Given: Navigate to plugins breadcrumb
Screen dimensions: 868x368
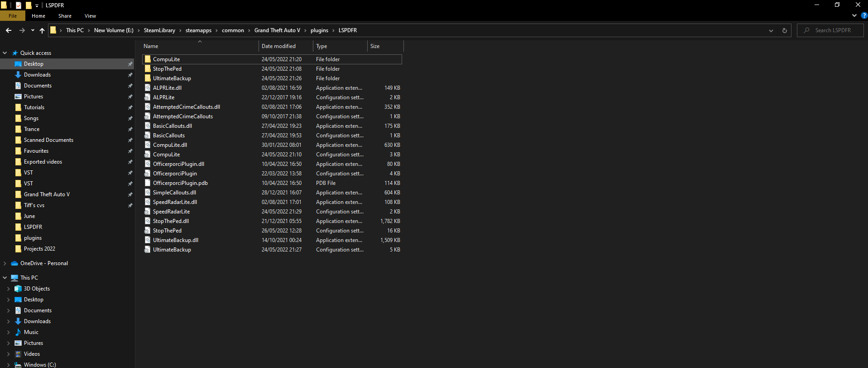Looking at the screenshot, I should [319, 30].
